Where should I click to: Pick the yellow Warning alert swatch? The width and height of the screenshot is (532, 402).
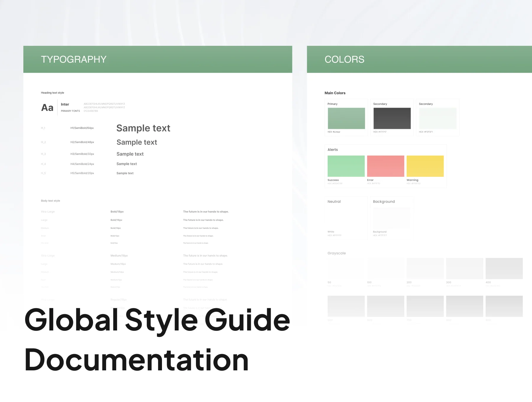pyautogui.click(x=425, y=166)
